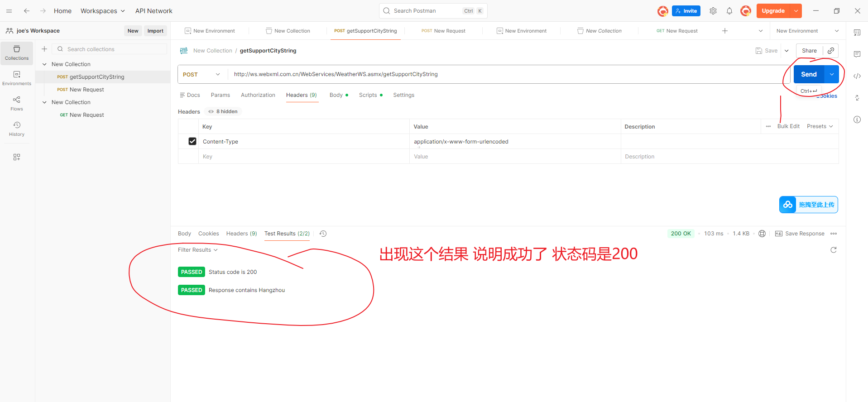Screen dimensions: 868x402
Task: Open headers table column options ellipsis
Action: click(768, 126)
